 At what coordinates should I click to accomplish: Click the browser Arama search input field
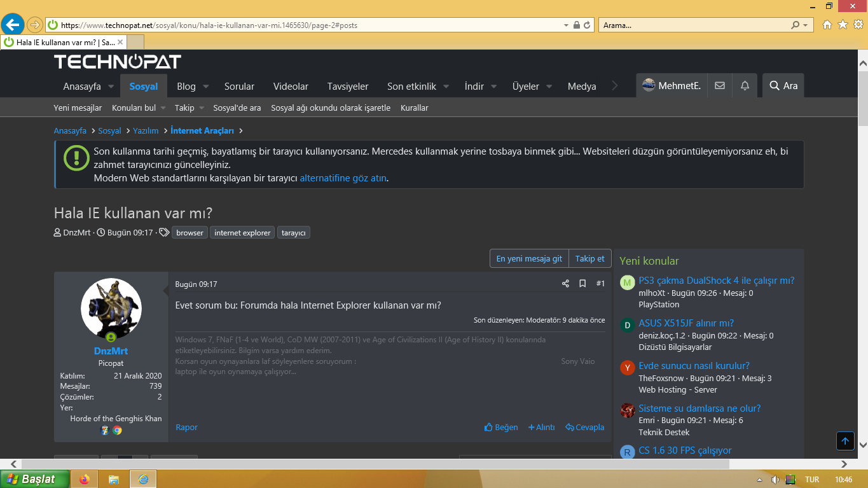pyautogui.click(x=694, y=25)
